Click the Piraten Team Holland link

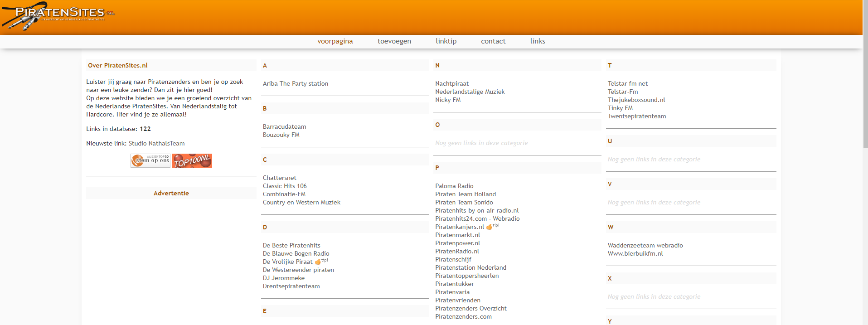click(x=466, y=194)
